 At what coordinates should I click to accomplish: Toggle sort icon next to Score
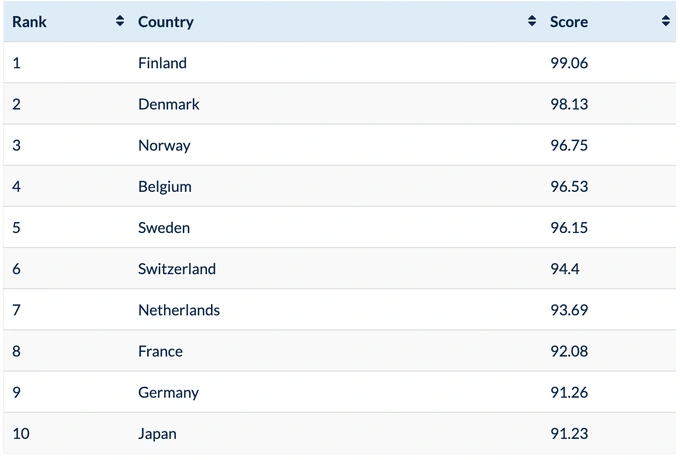666,21
